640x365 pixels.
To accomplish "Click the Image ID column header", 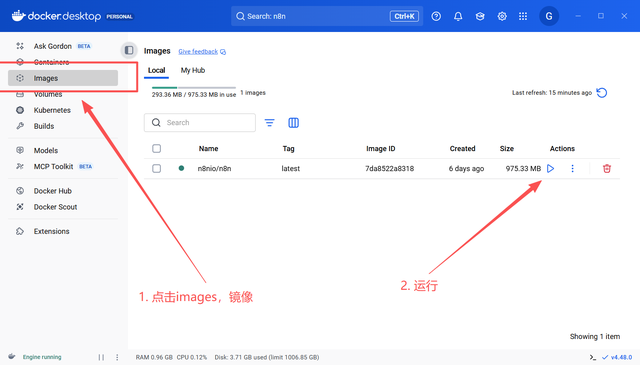I will (380, 149).
